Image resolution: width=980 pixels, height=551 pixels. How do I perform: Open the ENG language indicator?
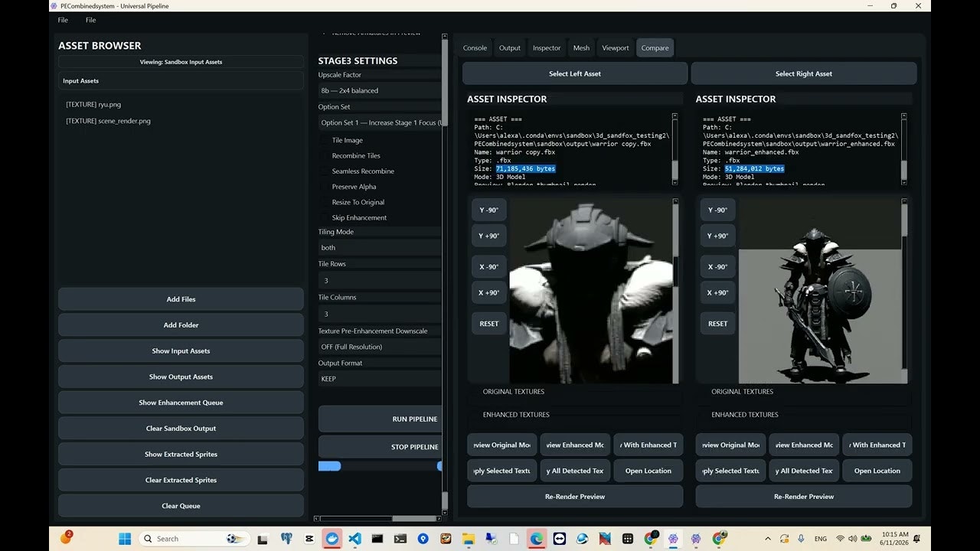click(x=820, y=539)
